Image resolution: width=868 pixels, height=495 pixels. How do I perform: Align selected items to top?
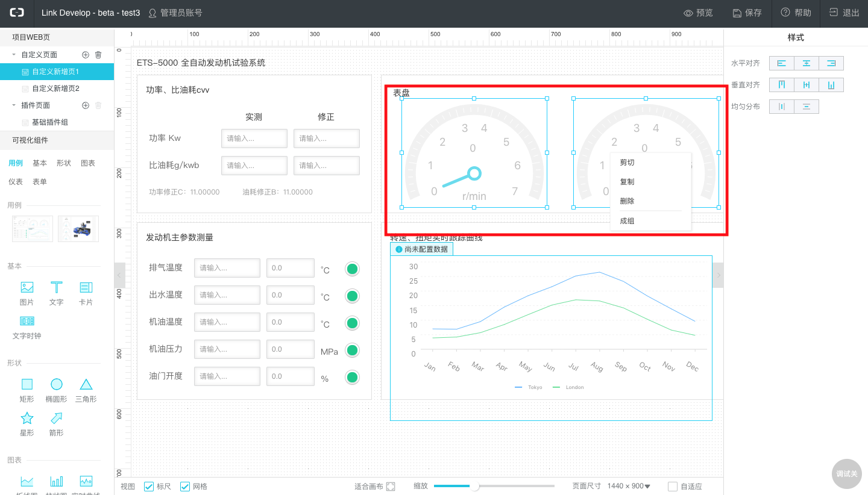pyautogui.click(x=782, y=85)
